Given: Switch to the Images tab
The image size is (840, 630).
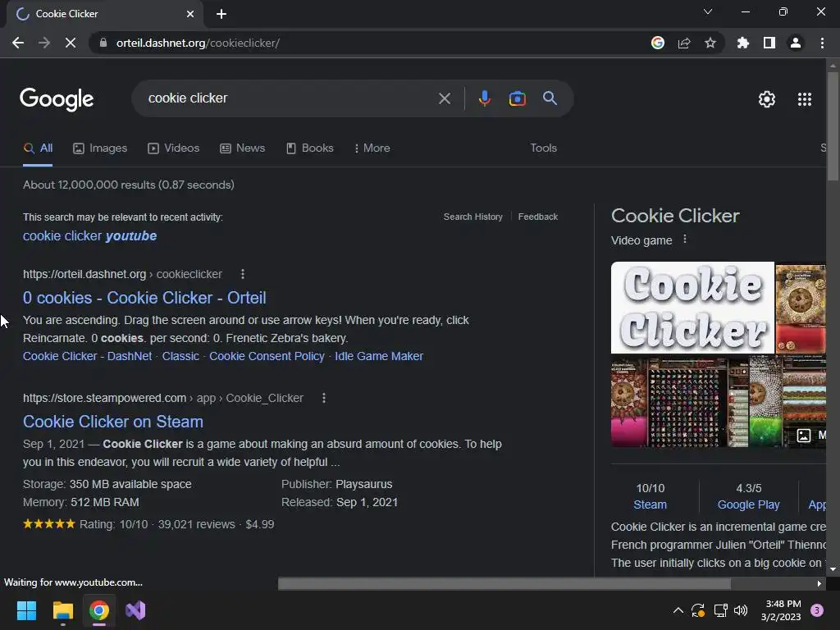Looking at the screenshot, I should click(x=100, y=148).
